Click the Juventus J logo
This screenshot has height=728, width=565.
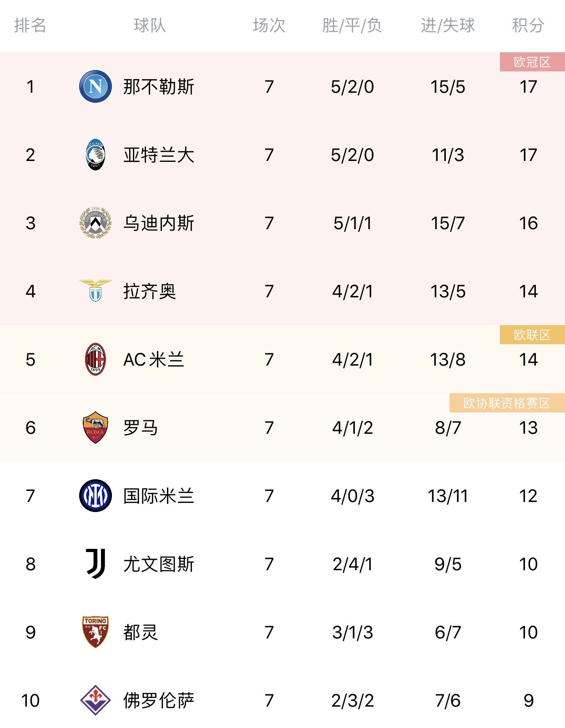[x=96, y=564]
